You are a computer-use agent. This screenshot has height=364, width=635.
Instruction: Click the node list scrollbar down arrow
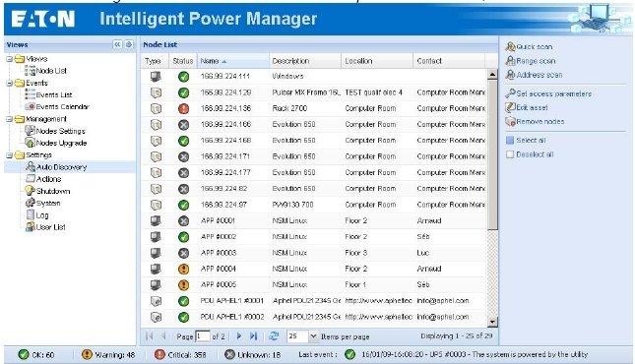(492, 322)
